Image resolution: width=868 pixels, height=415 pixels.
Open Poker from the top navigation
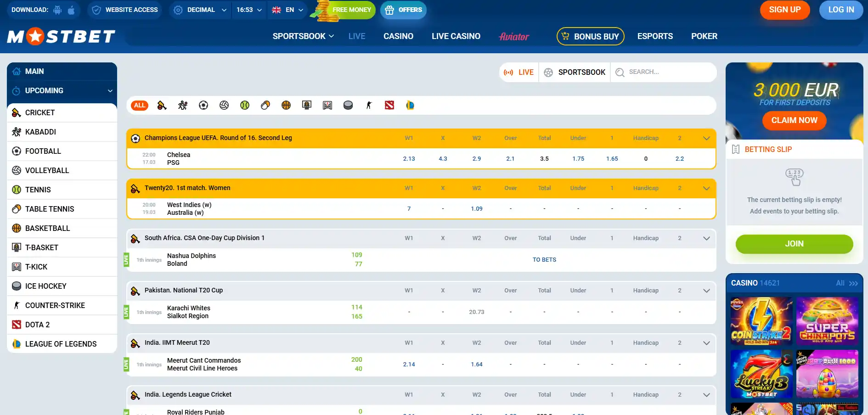[704, 36]
